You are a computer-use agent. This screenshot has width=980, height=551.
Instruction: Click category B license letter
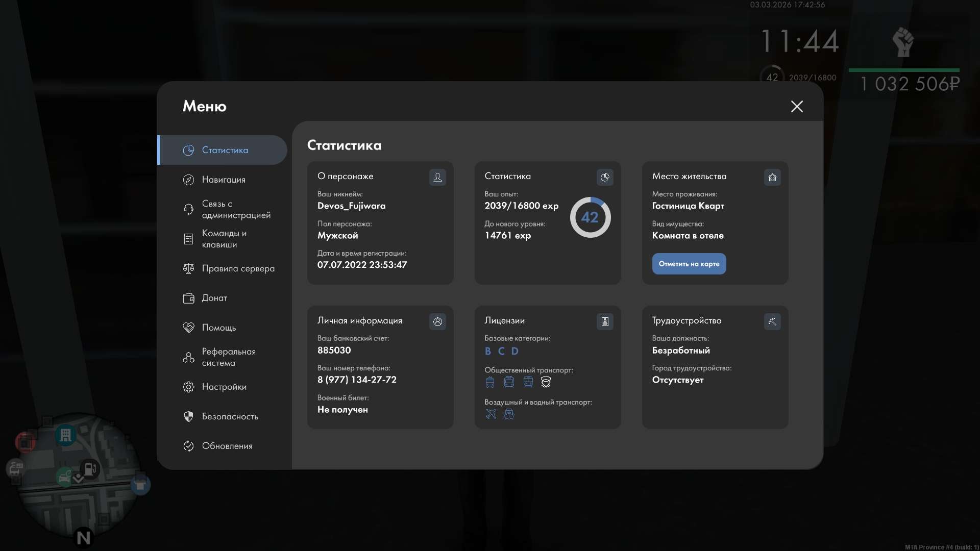(488, 351)
